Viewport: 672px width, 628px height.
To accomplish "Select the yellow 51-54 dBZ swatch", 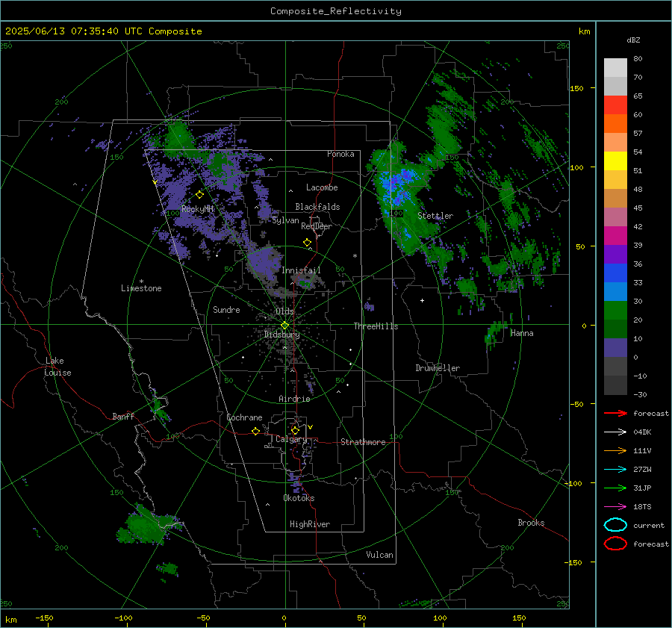I will click(615, 161).
